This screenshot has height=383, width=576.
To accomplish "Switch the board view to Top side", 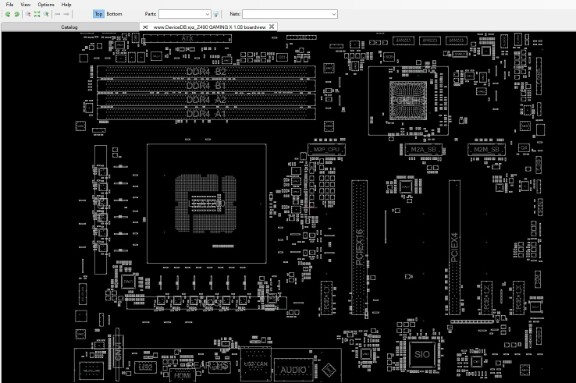I will [x=99, y=14].
